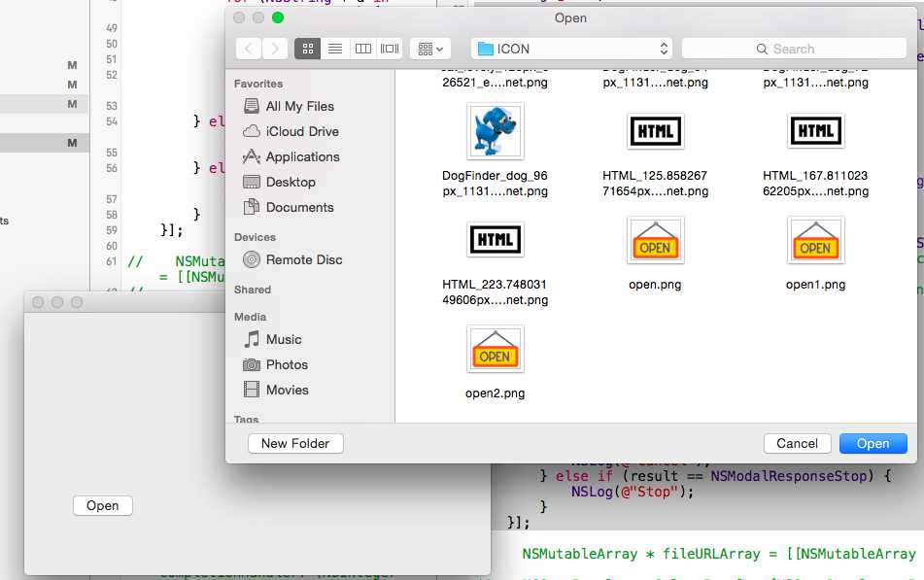Click the blue Open button in dialog

pyautogui.click(x=873, y=443)
